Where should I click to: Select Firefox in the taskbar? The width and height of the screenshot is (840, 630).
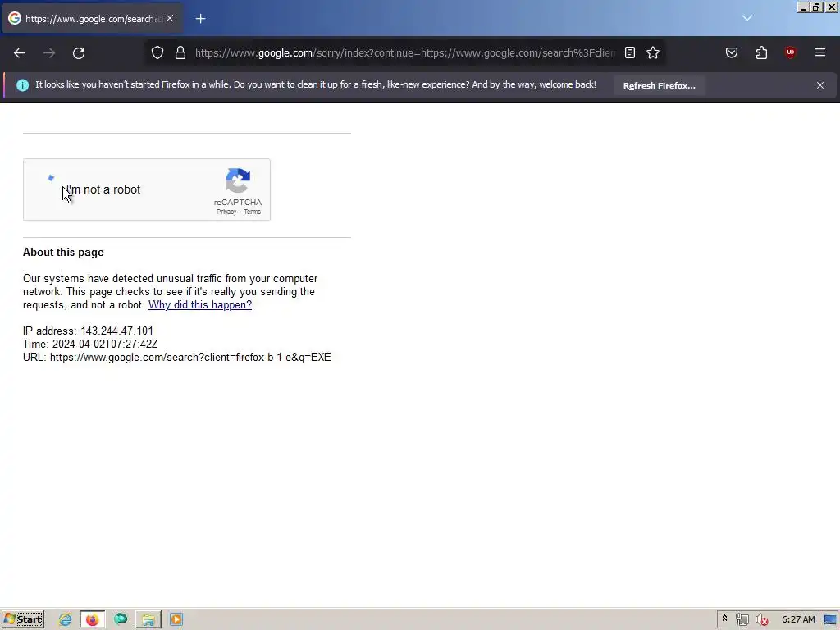[x=92, y=620]
